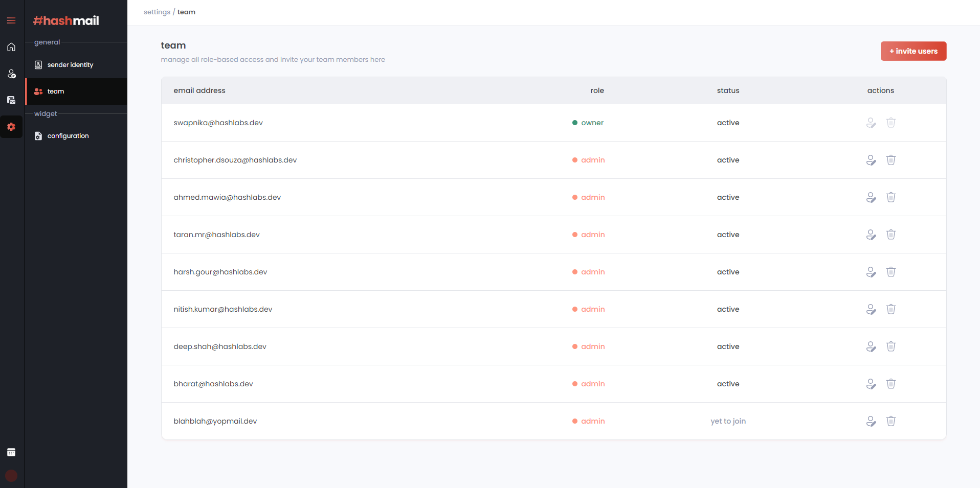Image resolution: width=980 pixels, height=488 pixels.
Task: Open the stacked mail envelope icon section
Action: [11, 100]
